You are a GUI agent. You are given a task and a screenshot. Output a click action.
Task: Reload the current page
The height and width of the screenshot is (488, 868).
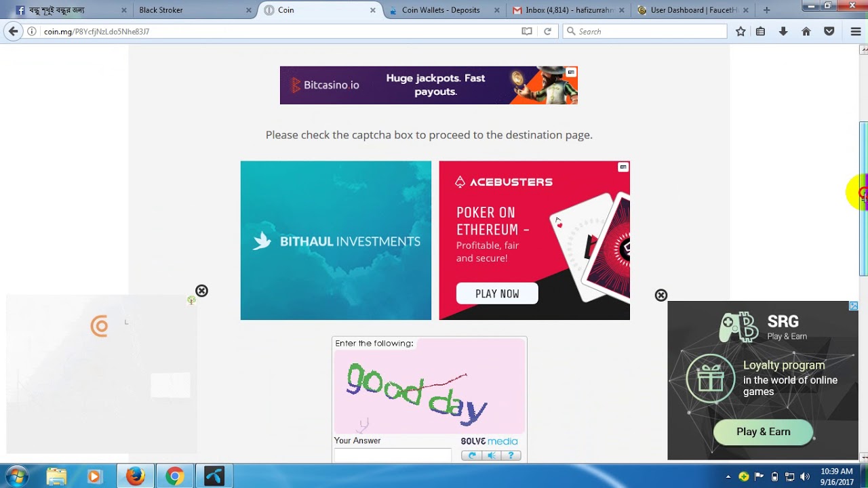(x=547, y=31)
